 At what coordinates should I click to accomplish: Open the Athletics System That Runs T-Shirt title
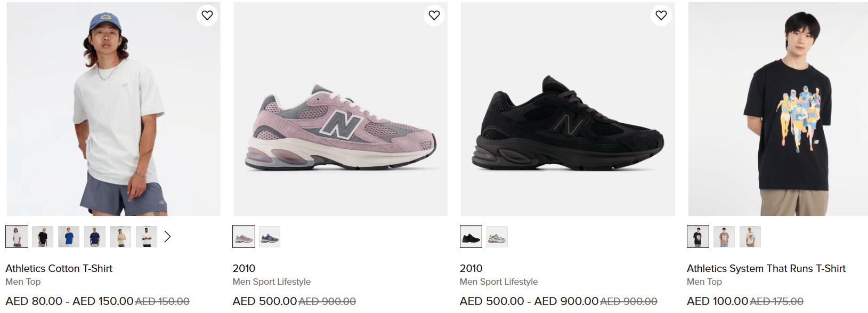[x=766, y=268]
